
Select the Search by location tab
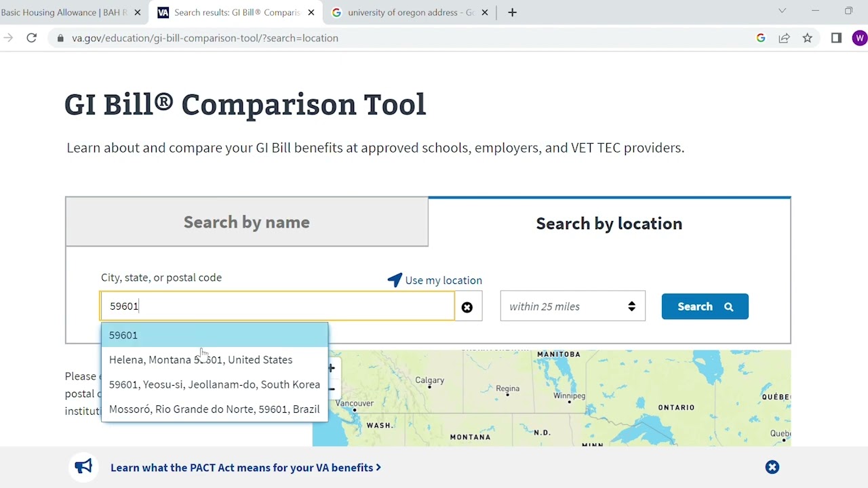[609, 223]
